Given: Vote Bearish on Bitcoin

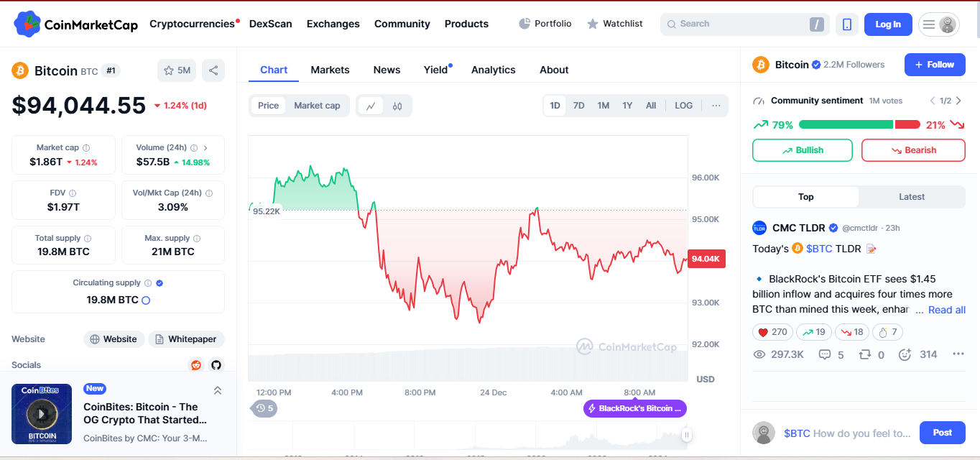Looking at the screenshot, I should pyautogui.click(x=913, y=150).
